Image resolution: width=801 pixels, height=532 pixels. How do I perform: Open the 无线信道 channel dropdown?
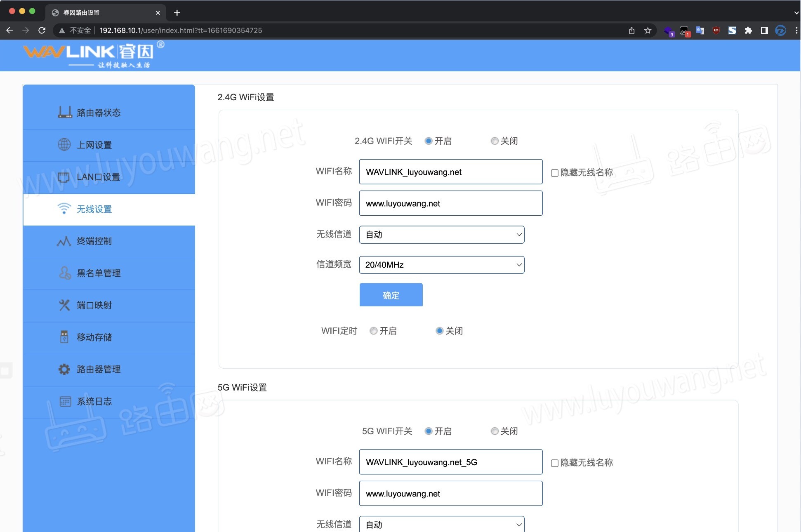point(441,234)
